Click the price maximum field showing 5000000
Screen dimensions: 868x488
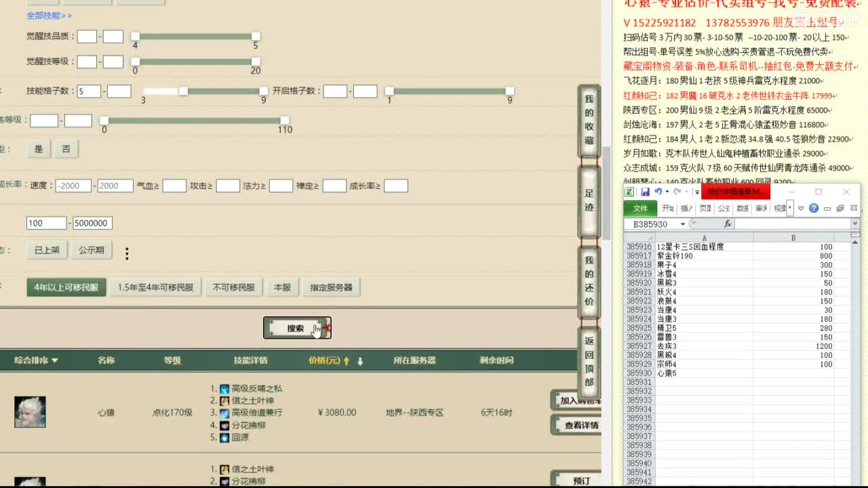(92, 223)
